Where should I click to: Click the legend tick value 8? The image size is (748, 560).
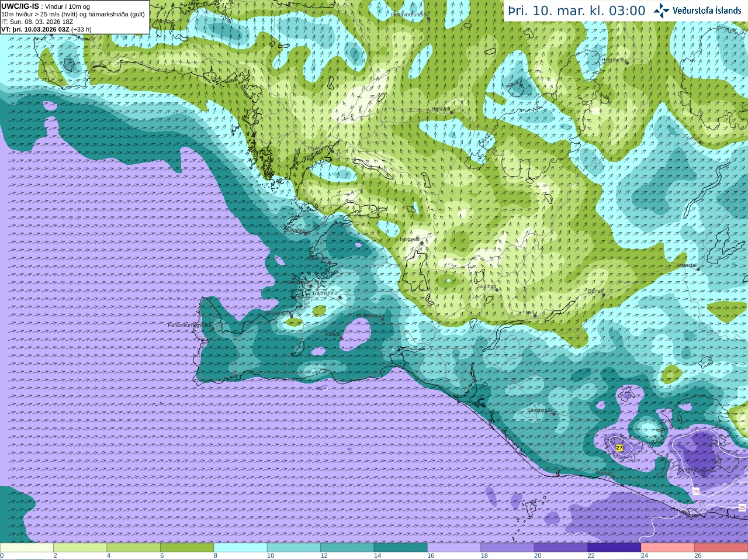[216, 556]
